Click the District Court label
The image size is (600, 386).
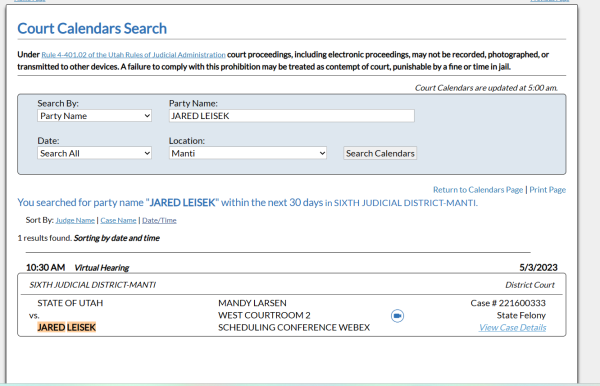(x=530, y=285)
